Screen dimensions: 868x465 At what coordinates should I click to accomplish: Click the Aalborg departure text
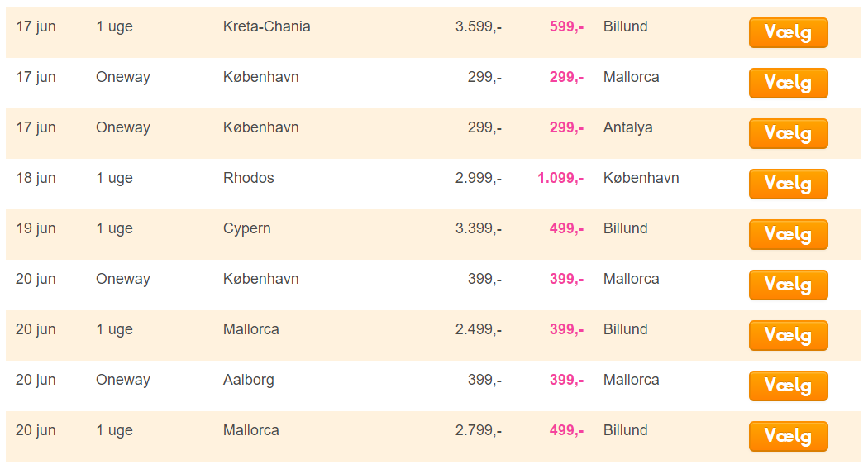(x=249, y=381)
